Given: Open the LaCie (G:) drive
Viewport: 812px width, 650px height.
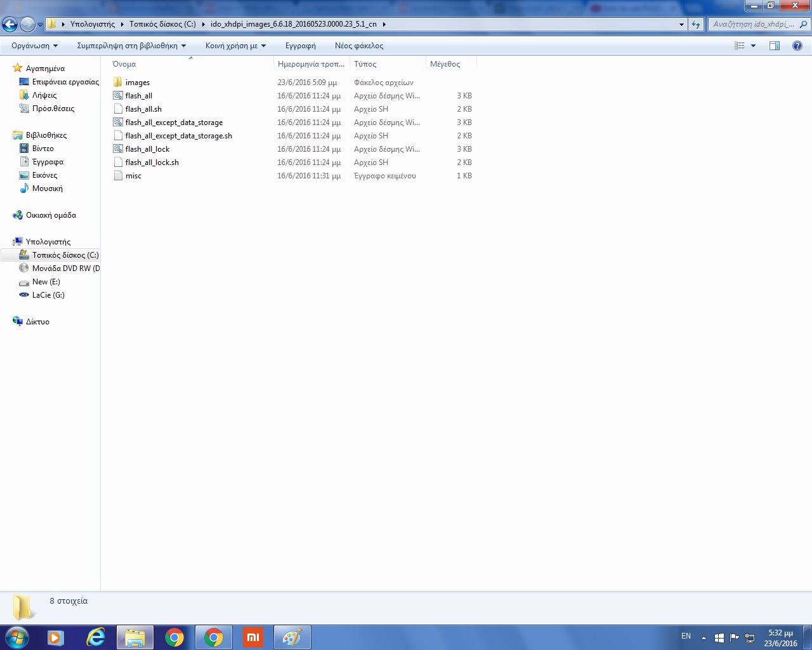Looking at the screenshot, I should tap(42, 295).
